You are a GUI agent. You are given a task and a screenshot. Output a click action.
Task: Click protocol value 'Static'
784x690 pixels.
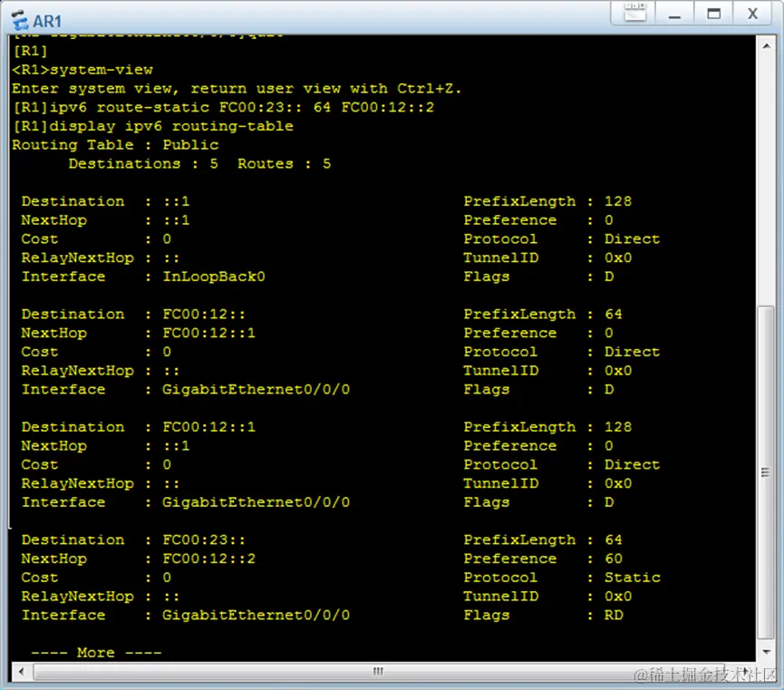[632, 578]
